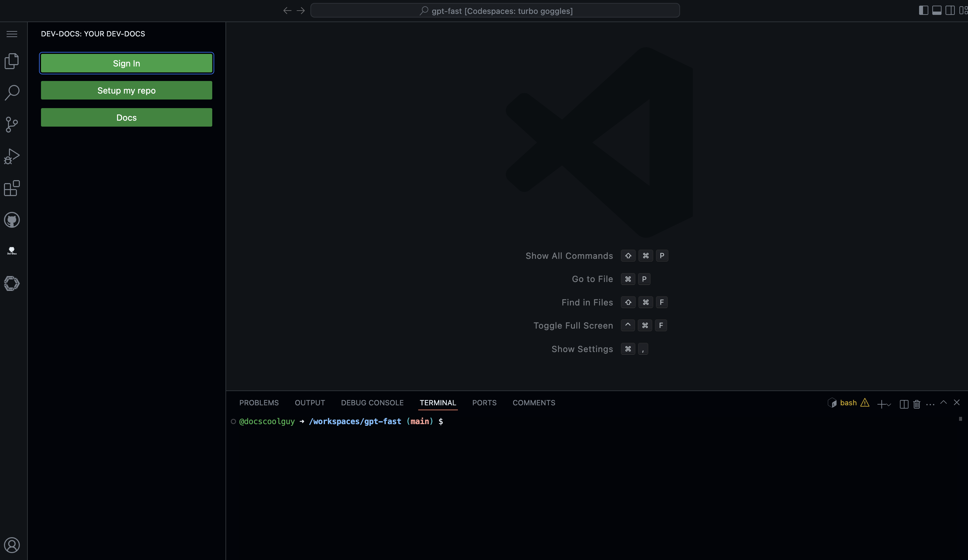Image resolution: width=968 pixels, height=560 pixels.
Task: Open the Explorer view icon
Action: pyautogui.click(x=12, y=61)
